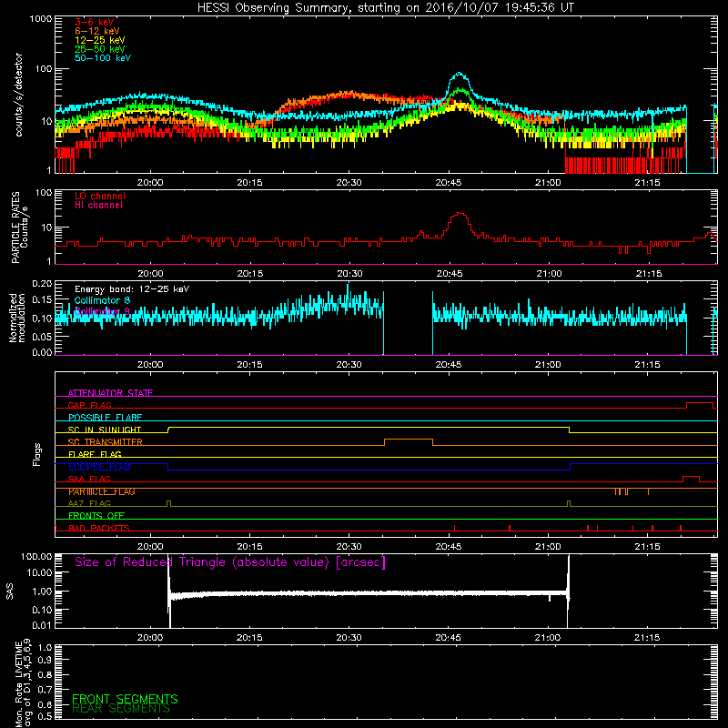The height and width of the screenshot is (728, 728).
Task: Click 21:00 time label under particle rates panel
Action: click(x=549, y=274)
